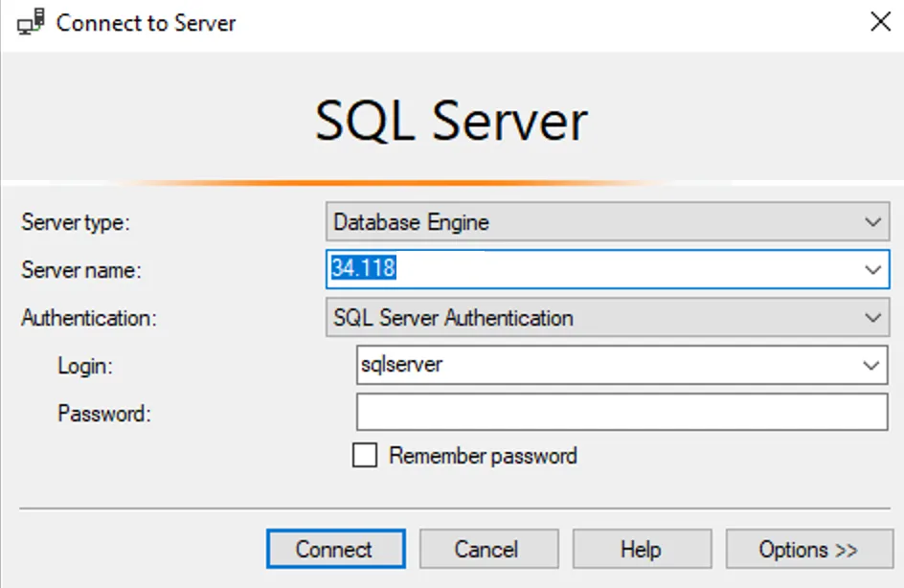Click the 'Connect to Server' title text

(x=146, y=23)
